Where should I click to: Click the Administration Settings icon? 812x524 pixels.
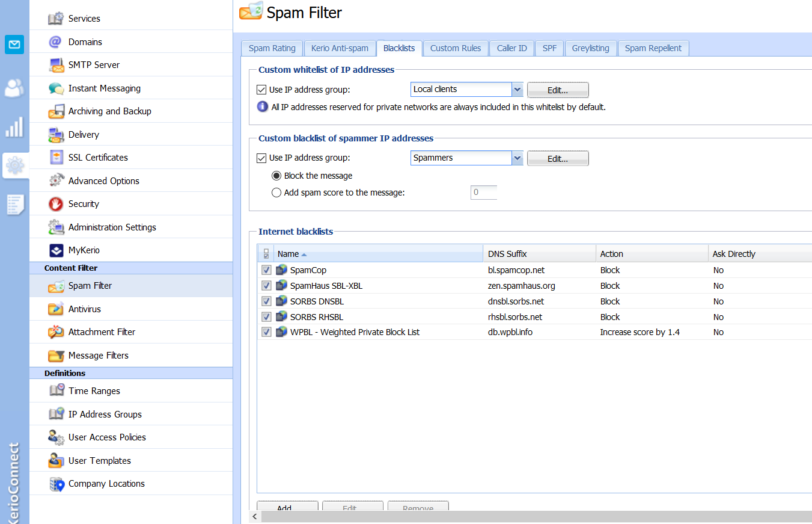pyautogui.click(x=56, y=227)
